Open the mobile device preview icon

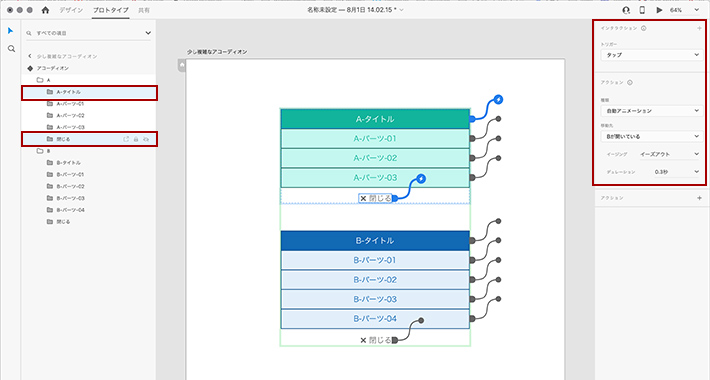click(642, 10)
